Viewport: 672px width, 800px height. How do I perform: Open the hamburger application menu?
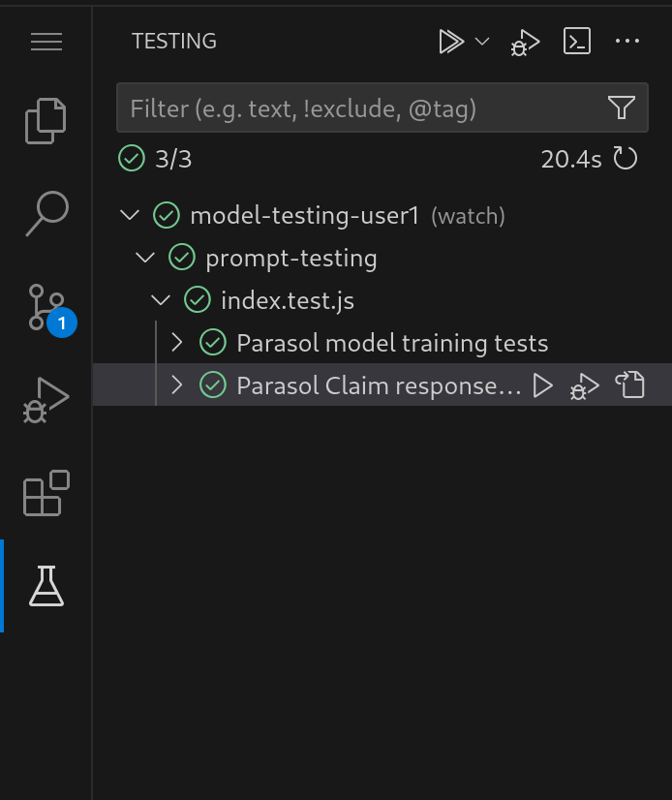pos(46,42)
